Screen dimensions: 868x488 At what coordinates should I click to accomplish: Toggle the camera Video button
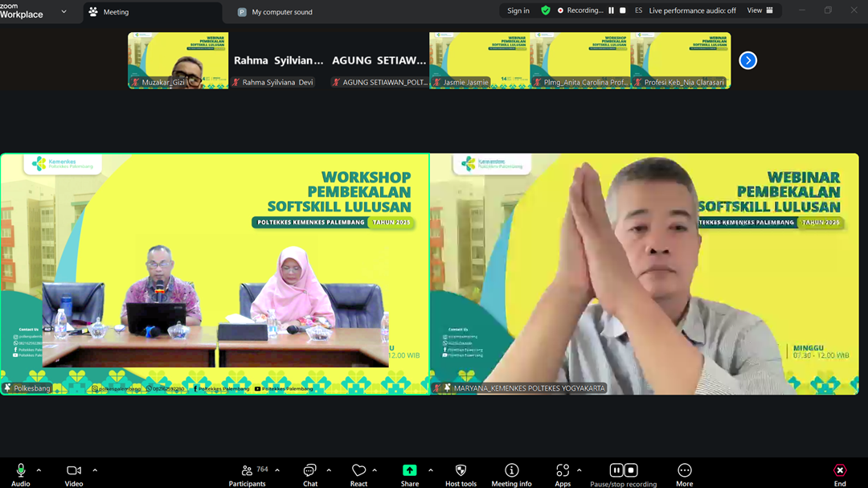[x=74, y=474]
